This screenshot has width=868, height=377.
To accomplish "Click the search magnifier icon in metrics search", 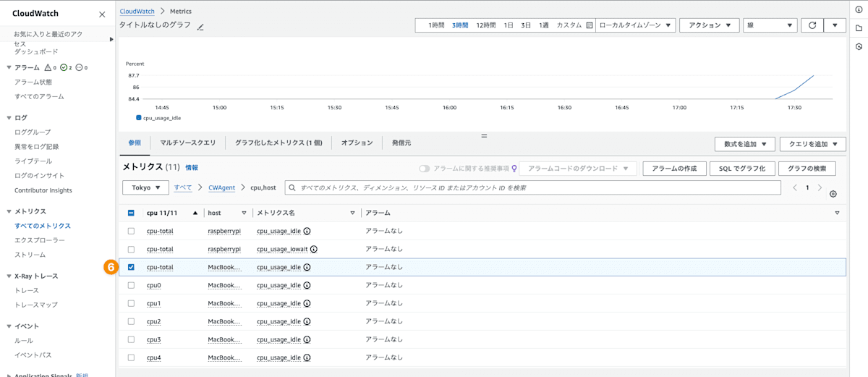I will click(x=292, y=187).
